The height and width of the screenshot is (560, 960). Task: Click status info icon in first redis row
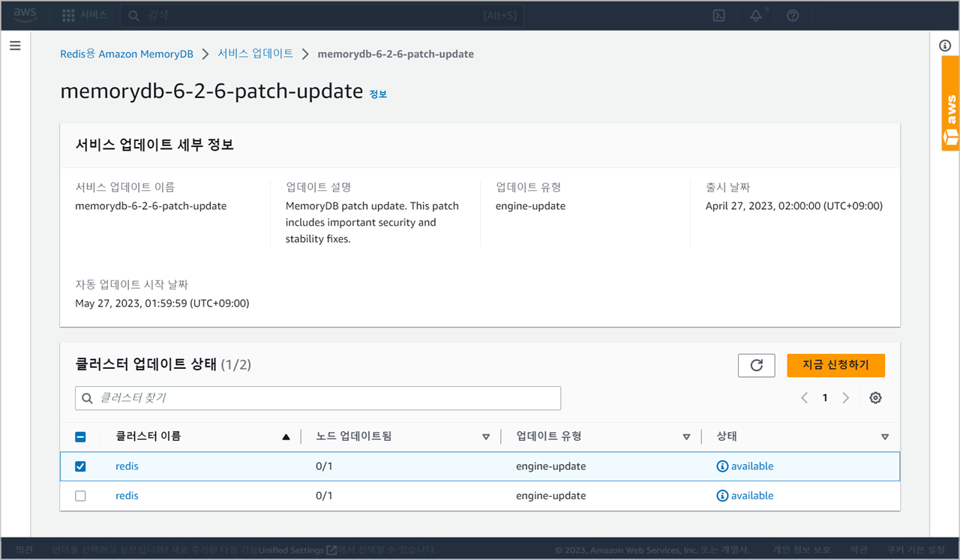click(722, 466)
